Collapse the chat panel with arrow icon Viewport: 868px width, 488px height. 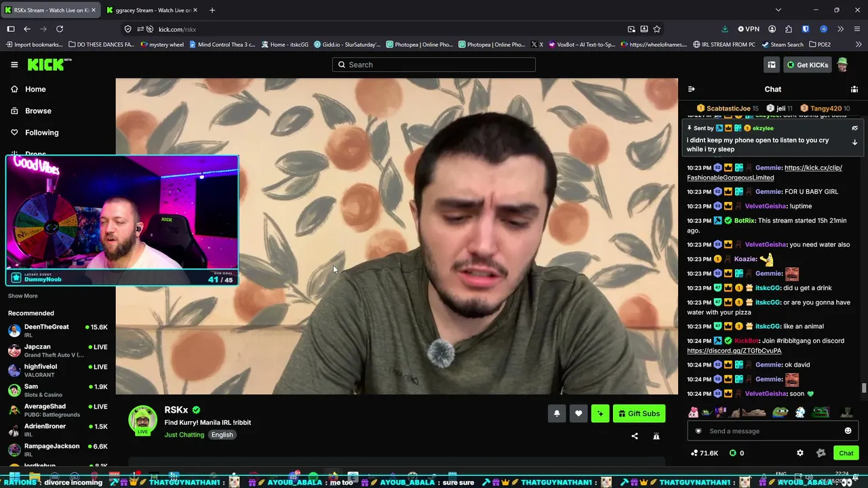pos(691,89)
